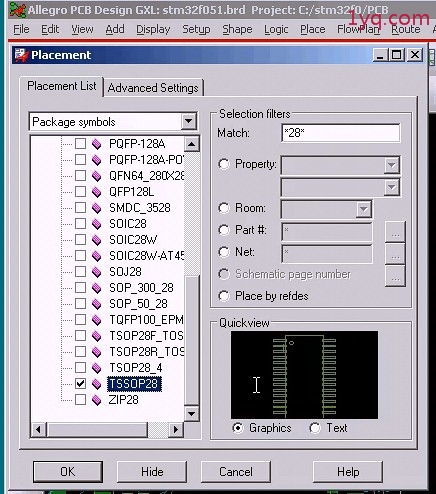
Task: Click the package icon beside ZIP28
Action: pos(96,400)
